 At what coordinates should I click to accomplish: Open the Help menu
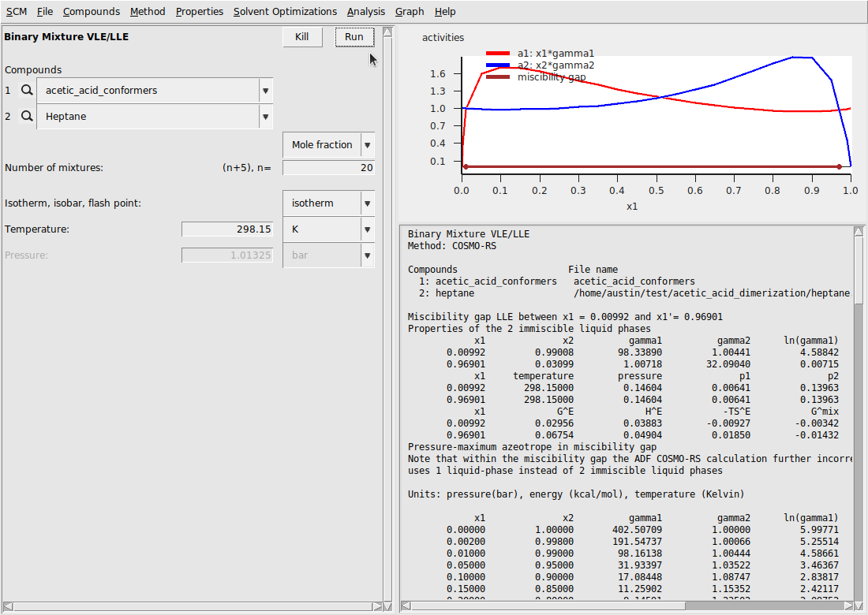445,12
